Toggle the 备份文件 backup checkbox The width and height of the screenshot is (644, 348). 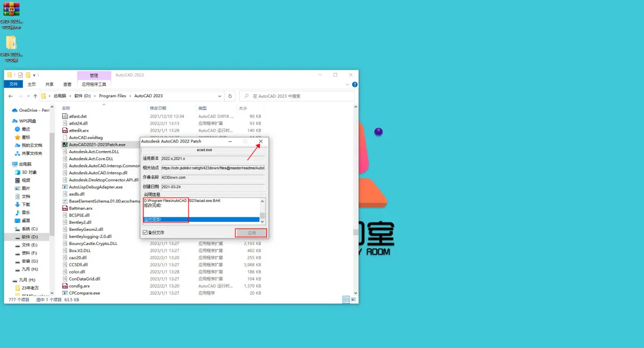(x=145, y=233)
